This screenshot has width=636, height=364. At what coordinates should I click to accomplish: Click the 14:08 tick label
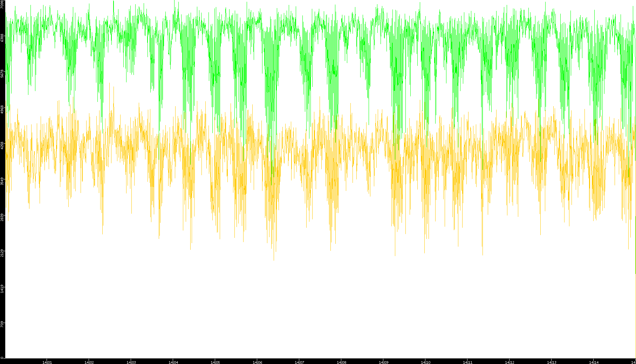[x=341, y=362]
